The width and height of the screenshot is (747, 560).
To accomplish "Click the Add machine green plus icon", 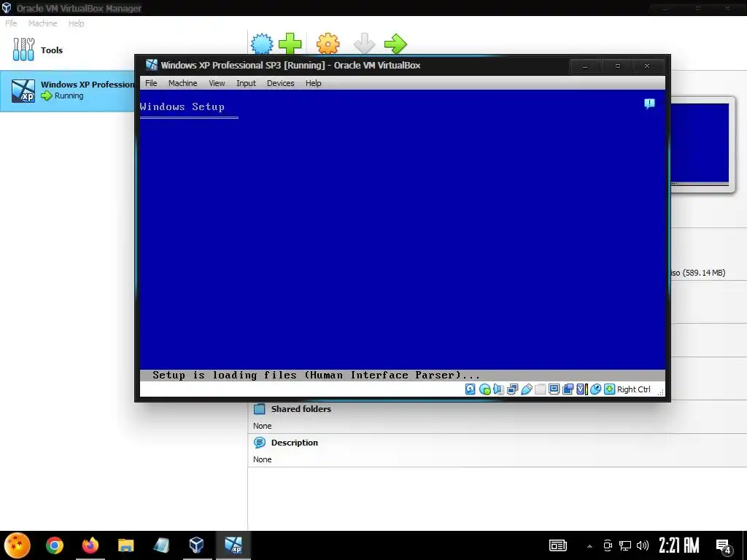I will (x=290, y=44).
